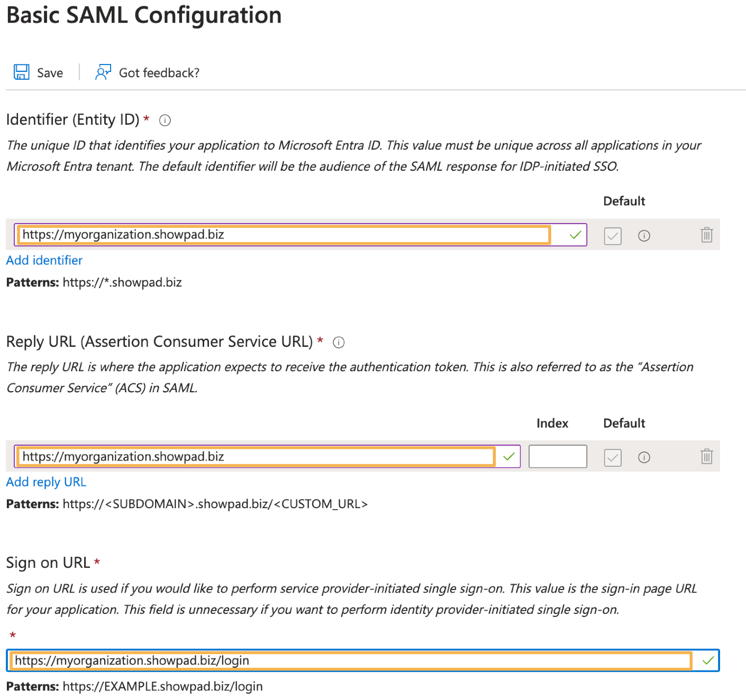Click pattern text https://EXAMPLE.showpad.biz/login
The width and height of the screenshot is (746, 700).
point(162,686)
